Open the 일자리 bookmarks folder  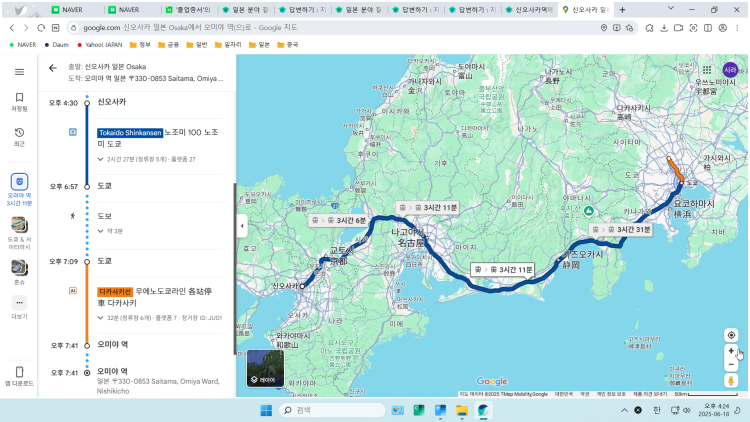(228, 44)
